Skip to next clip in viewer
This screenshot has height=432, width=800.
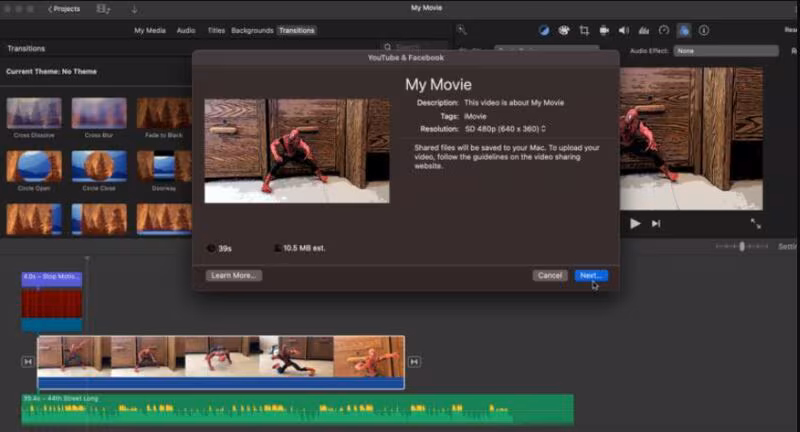pyautogui.click(x=656, y=223)
